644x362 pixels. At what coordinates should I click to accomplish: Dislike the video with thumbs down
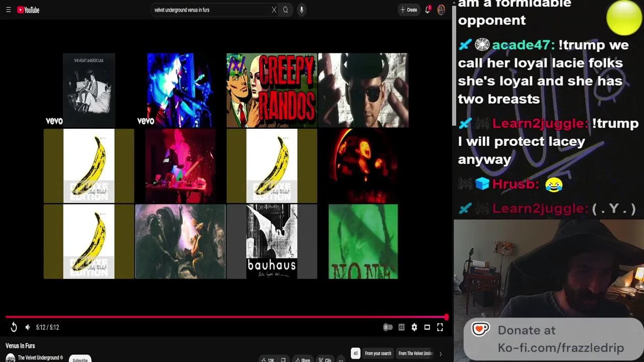[283, 360]
